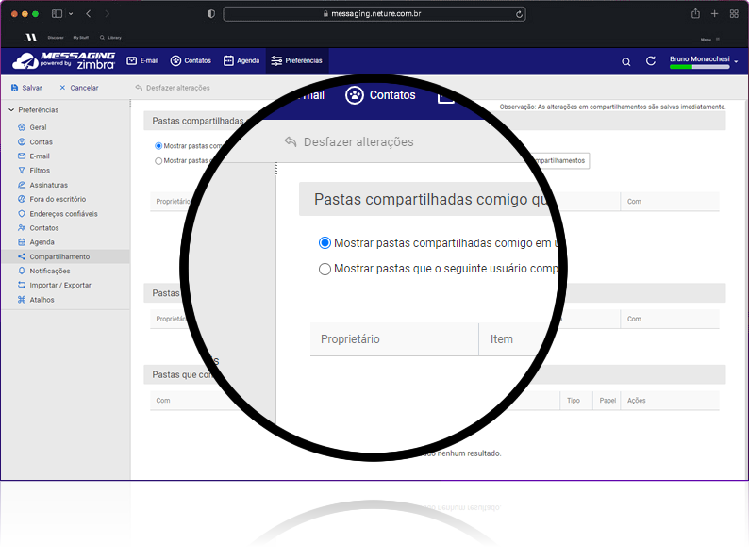The width and height of the screenshot is (749, 560).
Task: Click the Papel column header
Action: point(608,401)
